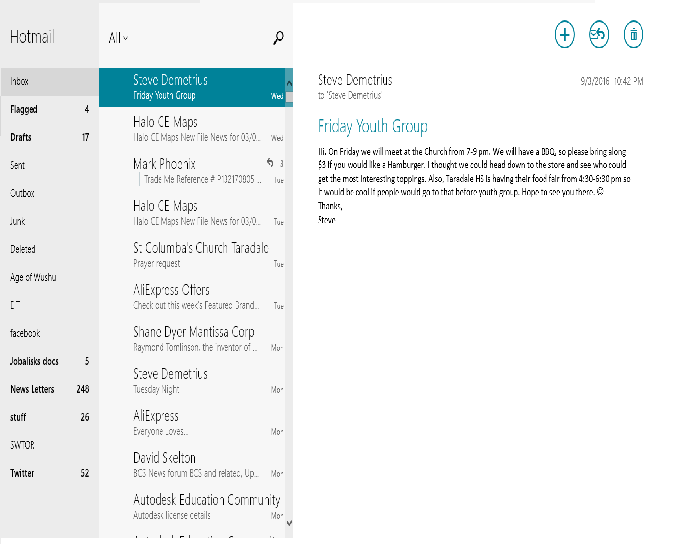Image resolution: width=674 pixels, height=544 pixels.
Task: Open the stuff folder
Action: point(49,417)
